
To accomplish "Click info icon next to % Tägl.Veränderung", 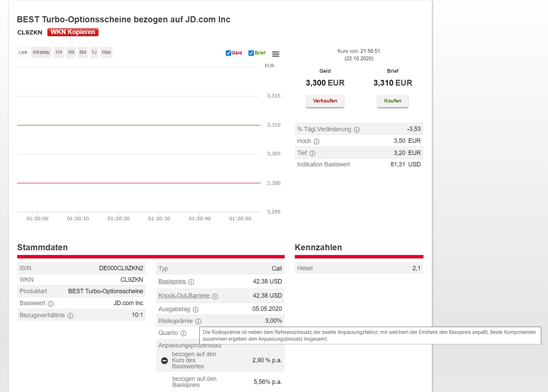I will pyautogui.click(x=357, y=130).
